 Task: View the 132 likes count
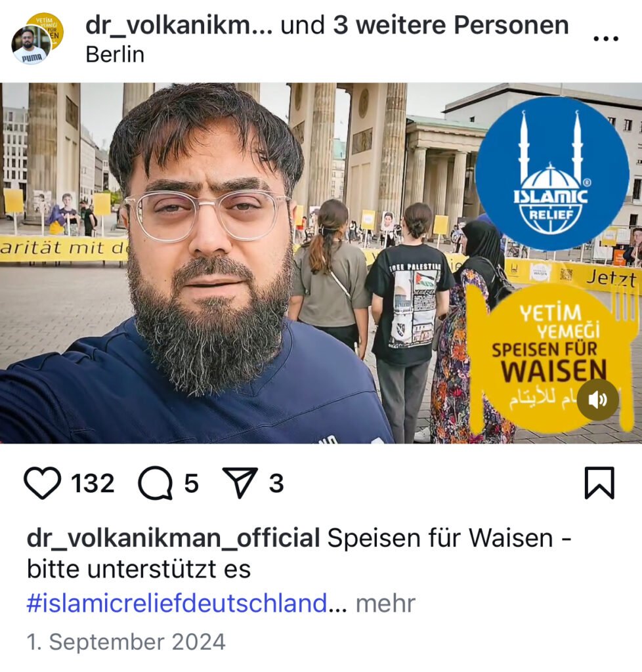point(93,484)
